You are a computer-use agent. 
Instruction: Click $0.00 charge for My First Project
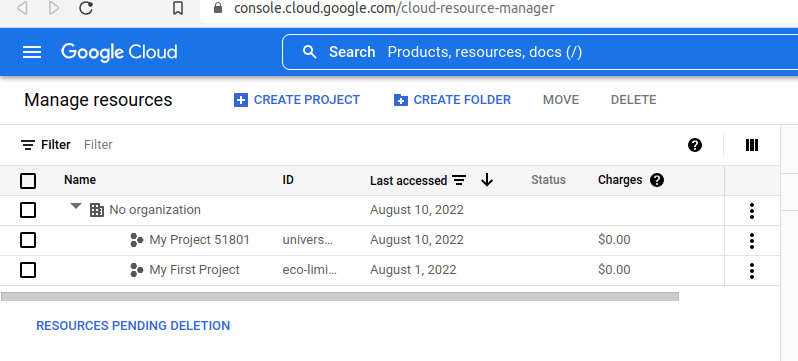click(x=614, y=270)
